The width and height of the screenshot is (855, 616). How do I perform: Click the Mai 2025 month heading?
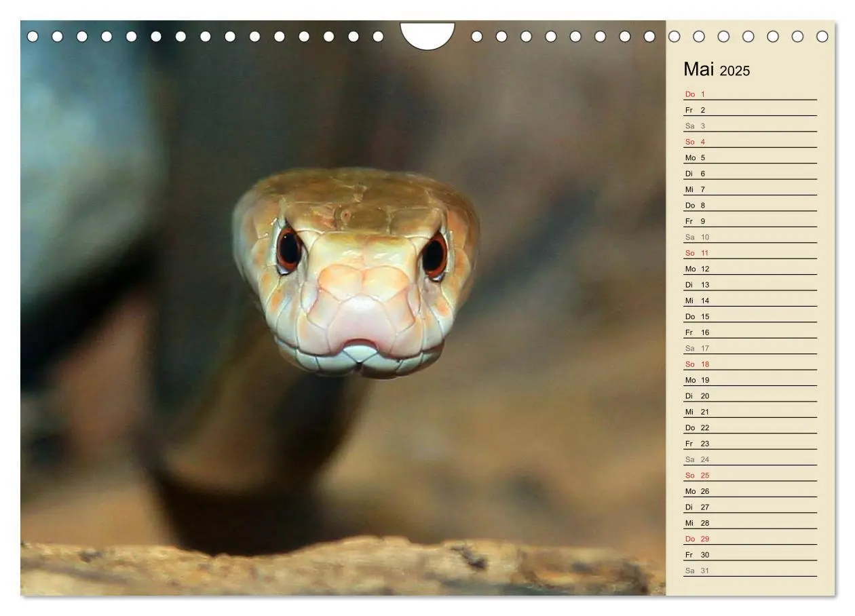coord(717,70)
